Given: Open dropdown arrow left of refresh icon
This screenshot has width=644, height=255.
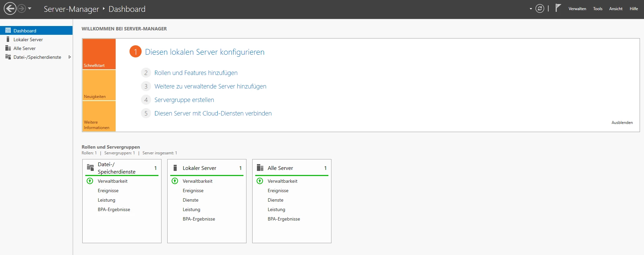Looking at the screenshot, I should tap(531, 9).
